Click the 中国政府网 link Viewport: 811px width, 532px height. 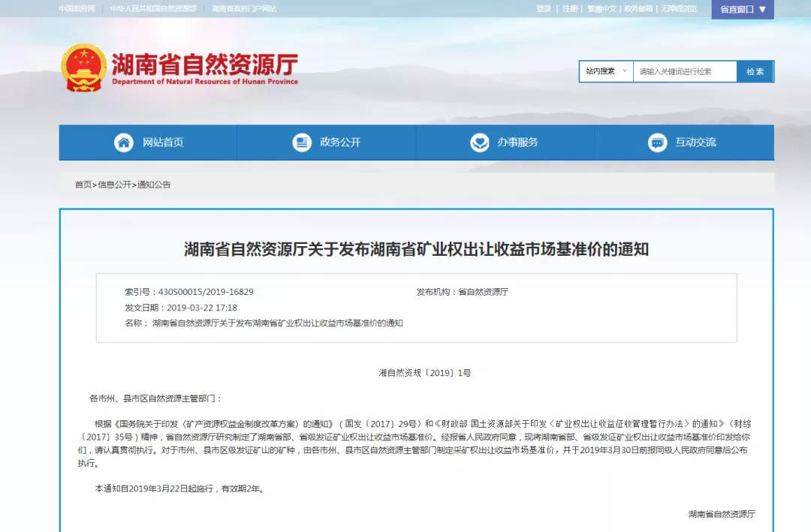(77, 9)
